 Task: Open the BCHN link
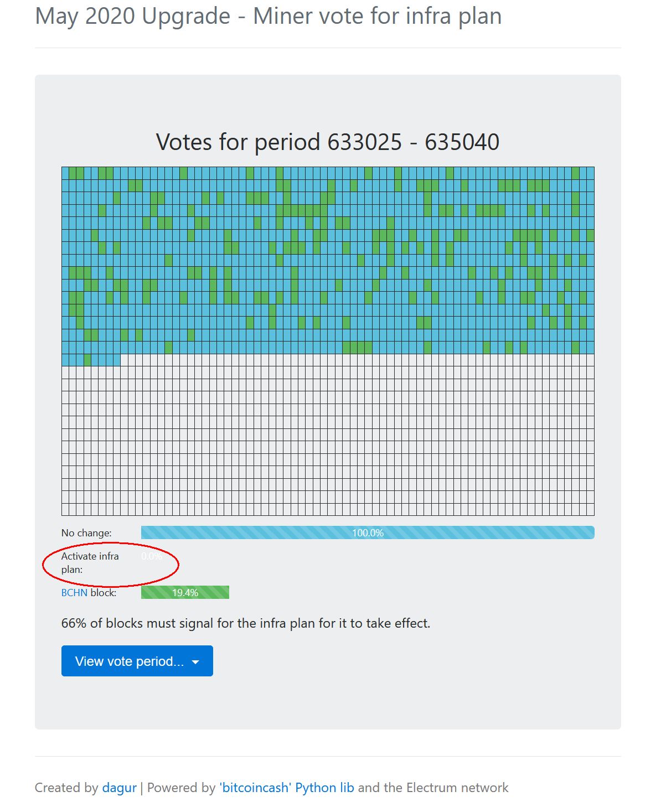point(74,592)
